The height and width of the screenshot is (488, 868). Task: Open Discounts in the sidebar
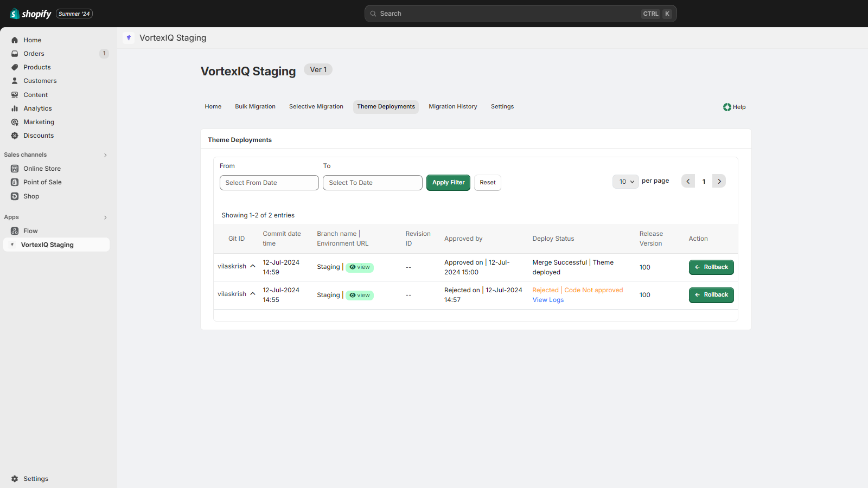click(38, 135)
